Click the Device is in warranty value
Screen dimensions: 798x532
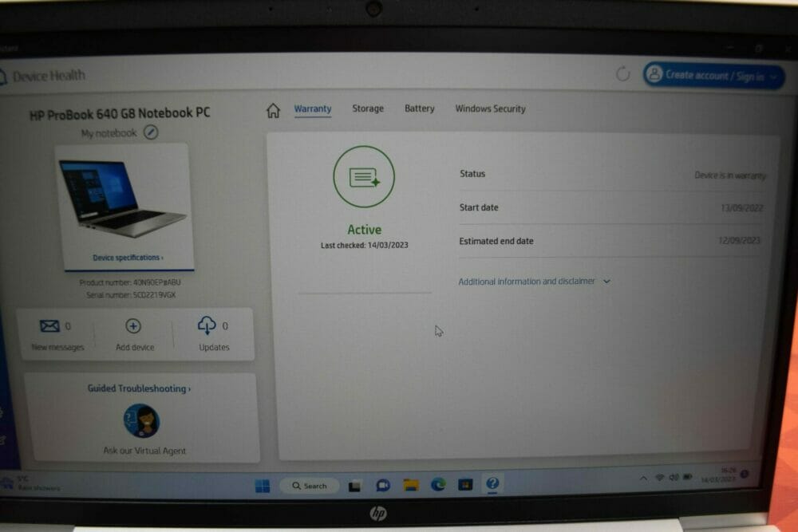(730, 175)
